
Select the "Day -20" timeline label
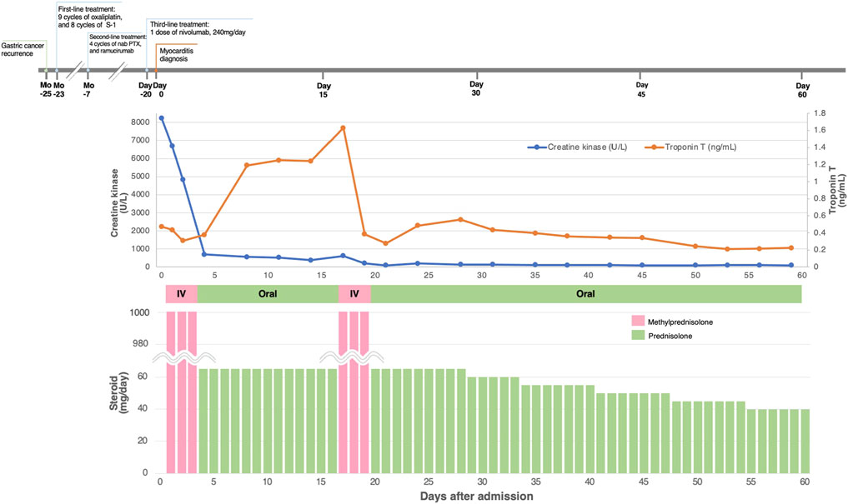(145, 90)
